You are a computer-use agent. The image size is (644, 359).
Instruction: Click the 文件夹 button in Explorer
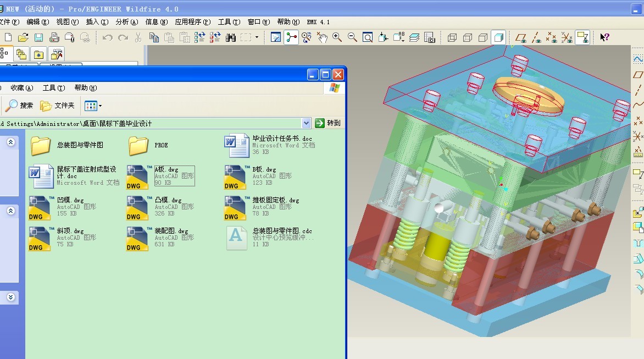pyautogui.click(x=58, y=106)
